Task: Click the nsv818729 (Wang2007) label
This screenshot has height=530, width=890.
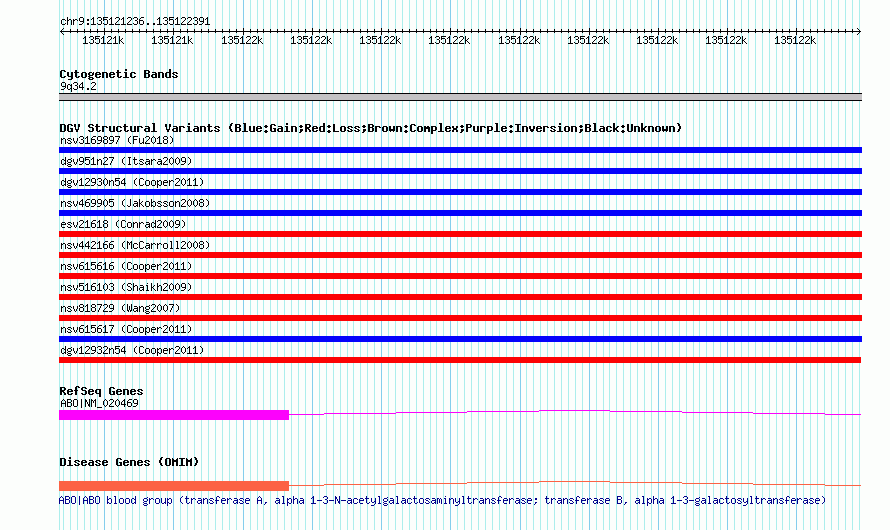Action: tap(120, 308)
